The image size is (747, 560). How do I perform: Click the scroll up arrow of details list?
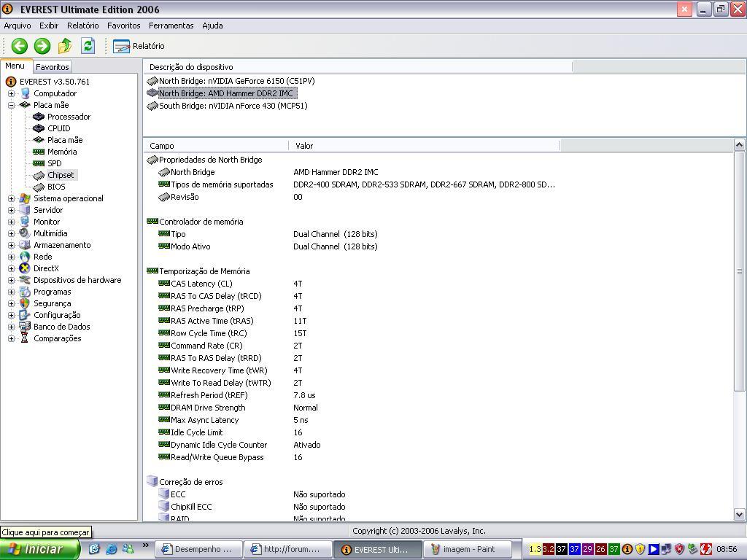coord(740,145)
